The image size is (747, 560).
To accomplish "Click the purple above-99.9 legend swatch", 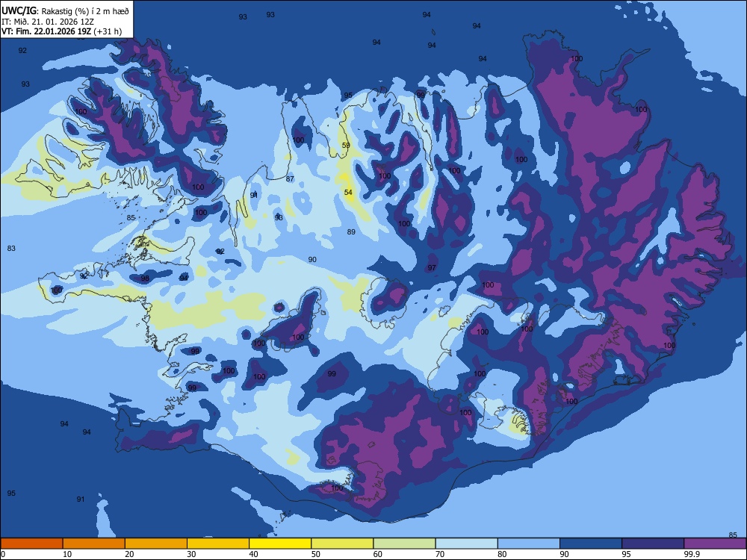I will (715, 544).
